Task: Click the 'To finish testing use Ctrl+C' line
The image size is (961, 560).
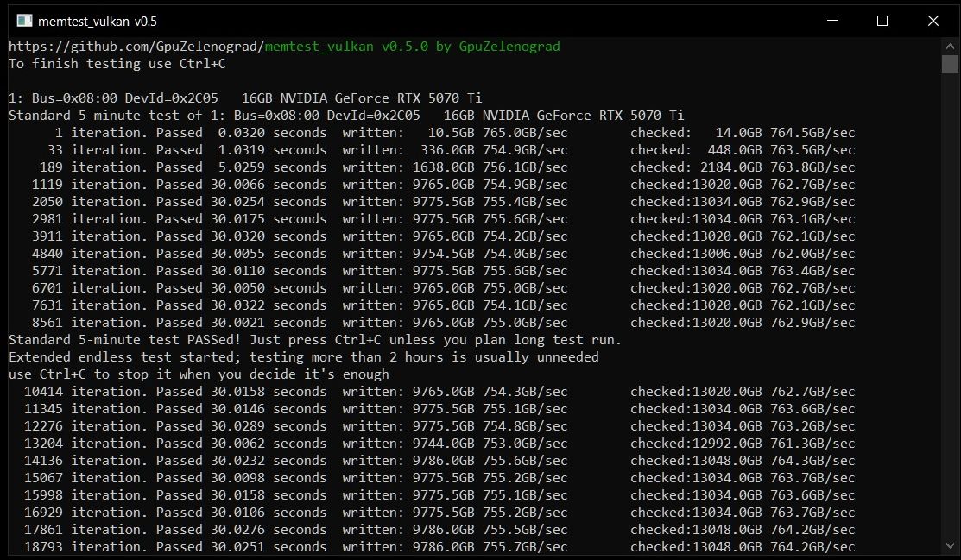Action: point(117,64)
